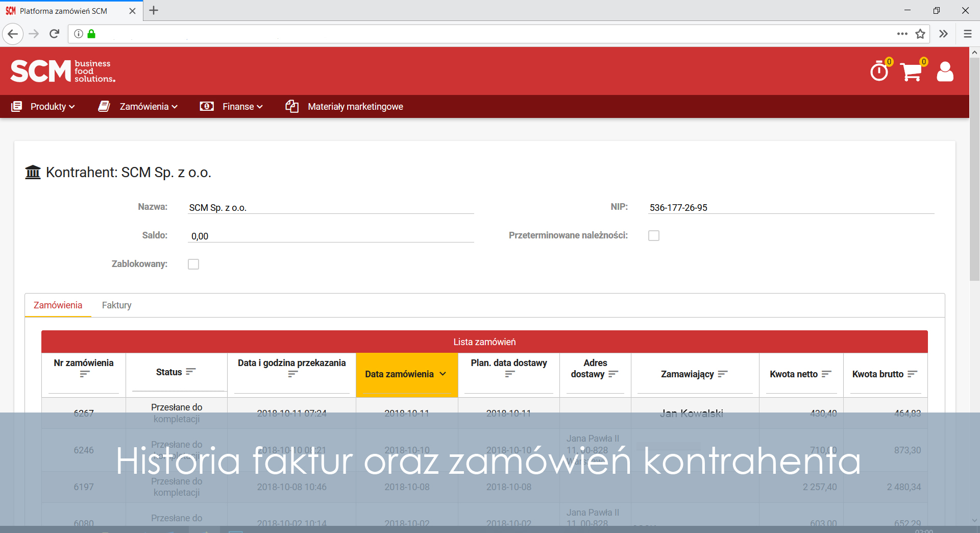Click the Nazwa input field
The width and height of the screenshot is (980, 533).
(x=331, y=207)
